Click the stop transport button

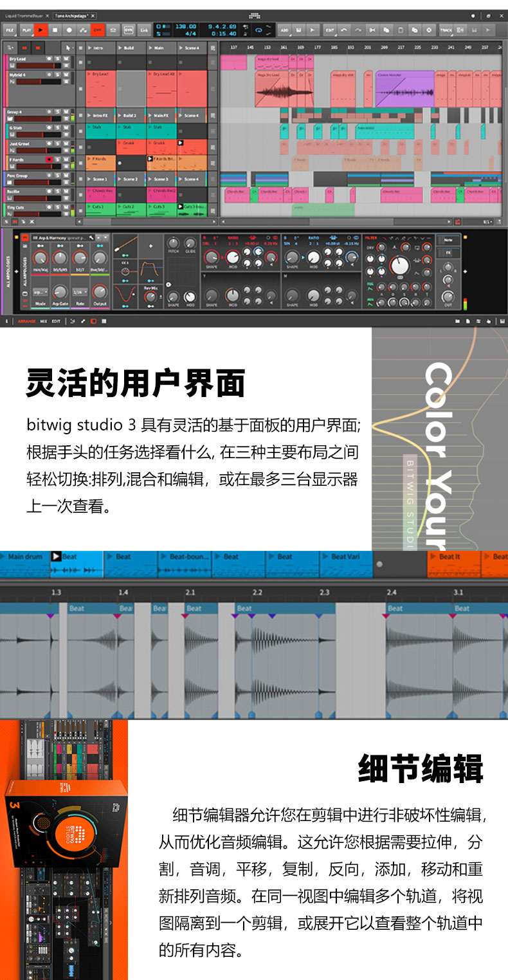click(55, 30)
